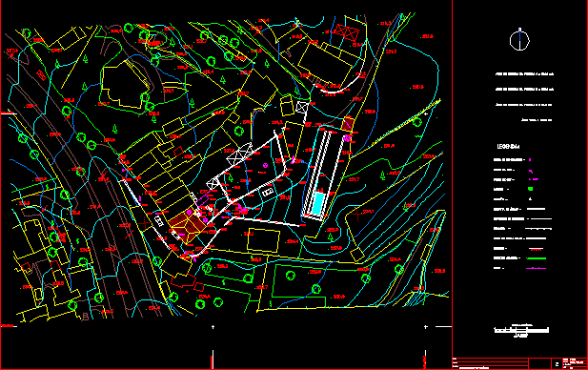
Task: Select the orange hatched square with magenta outline
Action: click(348, 124)
